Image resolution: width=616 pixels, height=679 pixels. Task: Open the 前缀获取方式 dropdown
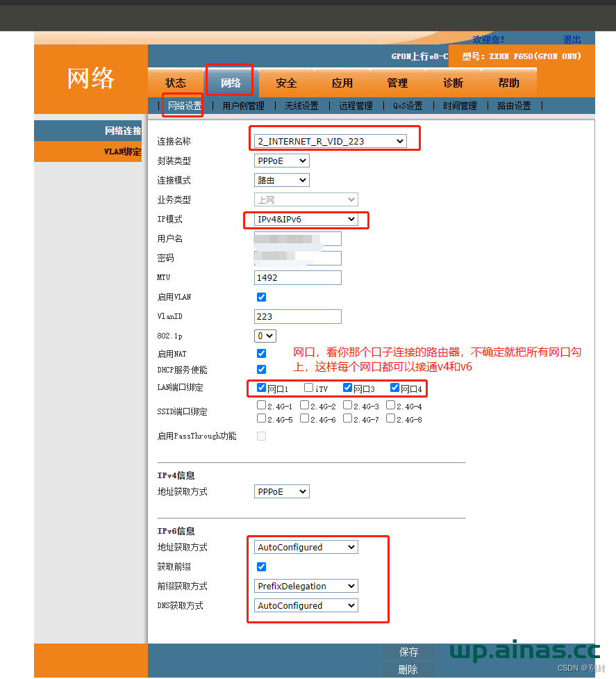click(x=306, y=586)
